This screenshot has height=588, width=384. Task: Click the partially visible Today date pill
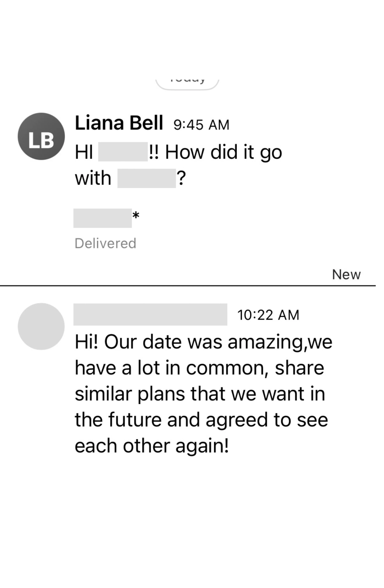[x=187, y=83]
